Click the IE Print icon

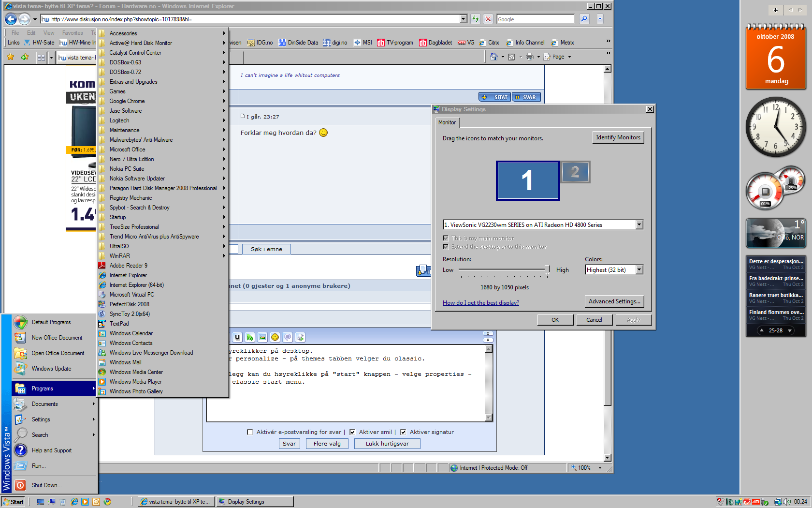(x=530, y=57)
